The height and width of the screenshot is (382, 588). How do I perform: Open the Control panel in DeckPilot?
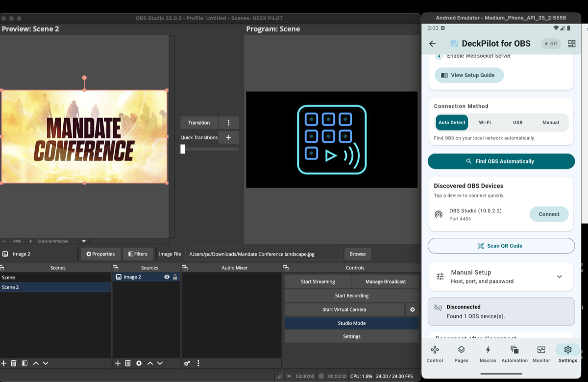pyautogui.click(x=435, y=354)
